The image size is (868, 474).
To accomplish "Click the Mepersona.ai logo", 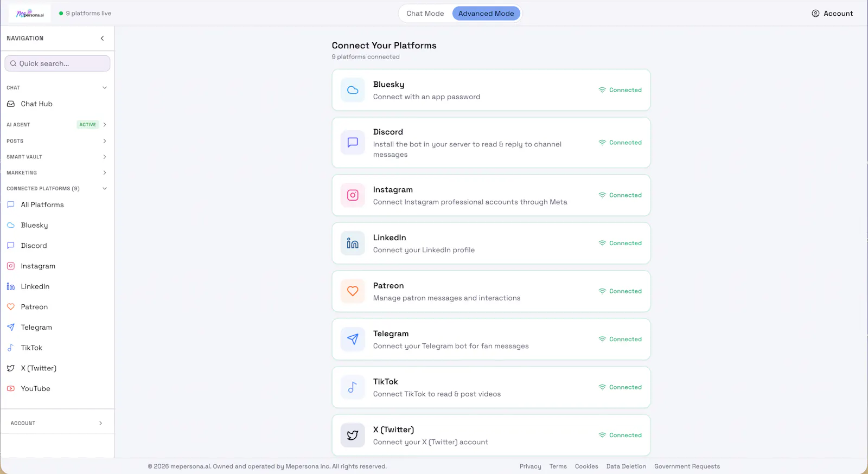I will click(x=30, y=14).
